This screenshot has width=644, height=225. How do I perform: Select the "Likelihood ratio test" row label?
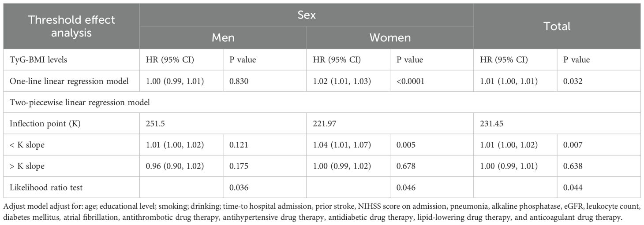(46, 187)
